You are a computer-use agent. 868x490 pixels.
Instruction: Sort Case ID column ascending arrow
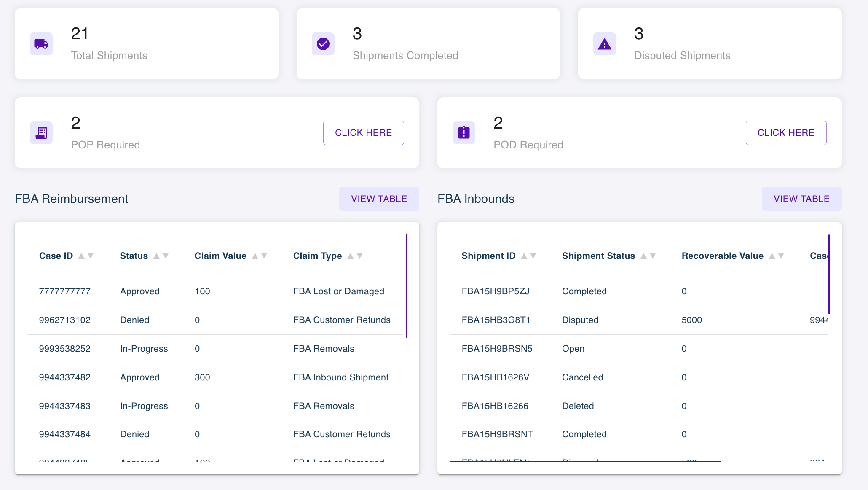click(81, 256)
